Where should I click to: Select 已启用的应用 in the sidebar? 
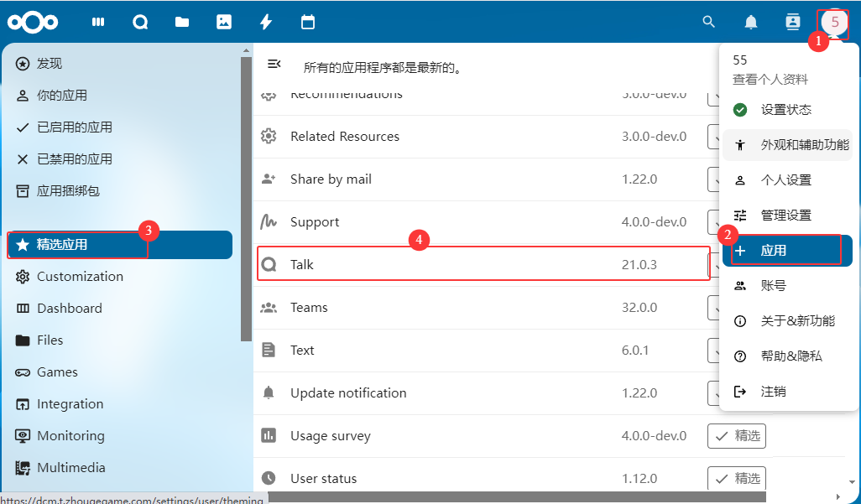74,127
